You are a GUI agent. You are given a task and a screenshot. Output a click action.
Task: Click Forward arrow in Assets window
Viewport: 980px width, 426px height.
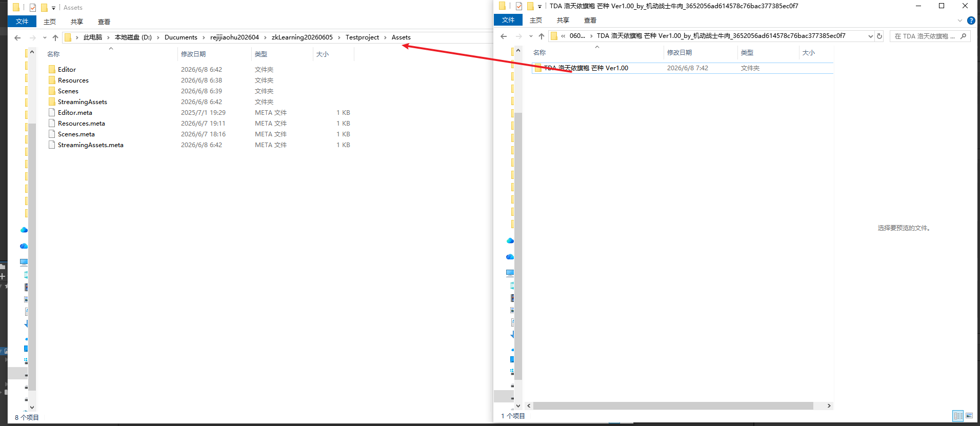(x=32, y=37)
